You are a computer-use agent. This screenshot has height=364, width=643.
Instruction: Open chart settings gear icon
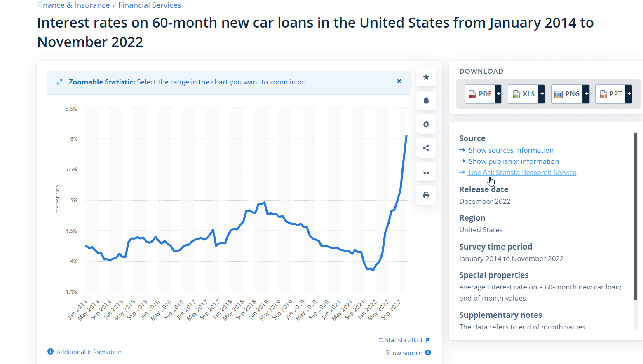(426, 124)
